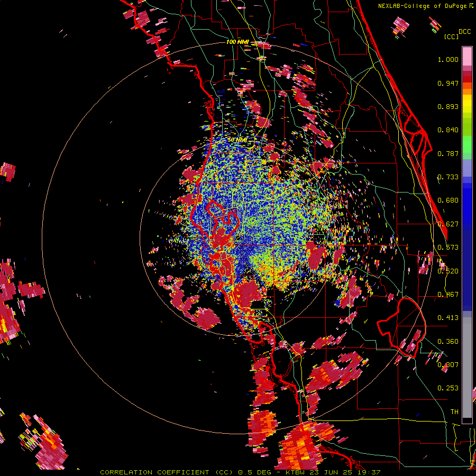This screenshot has width=476, height=476.
Task: Select the 0.787 legend value
Action: pyautogui.click(x=448, y=153)
